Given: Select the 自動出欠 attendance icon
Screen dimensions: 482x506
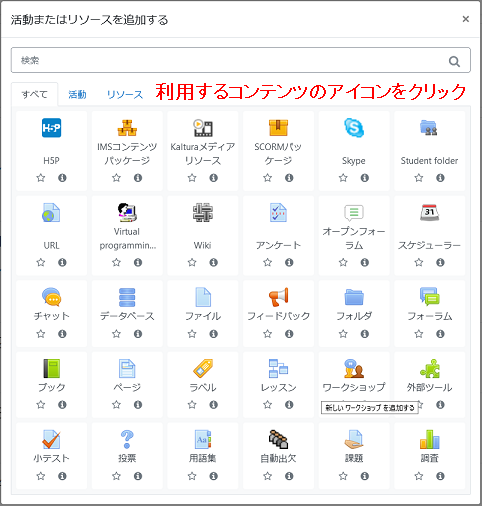Looking at the screenshot, I should click(278, 439).
